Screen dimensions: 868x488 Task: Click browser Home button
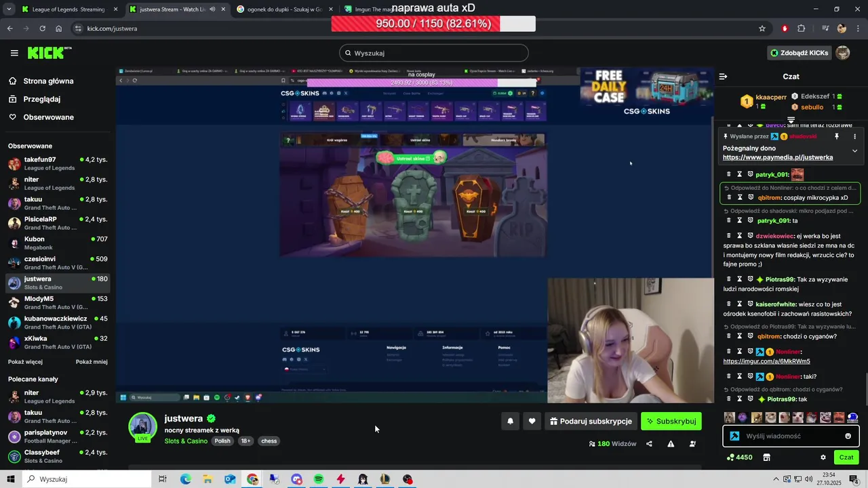click(58, 28)
